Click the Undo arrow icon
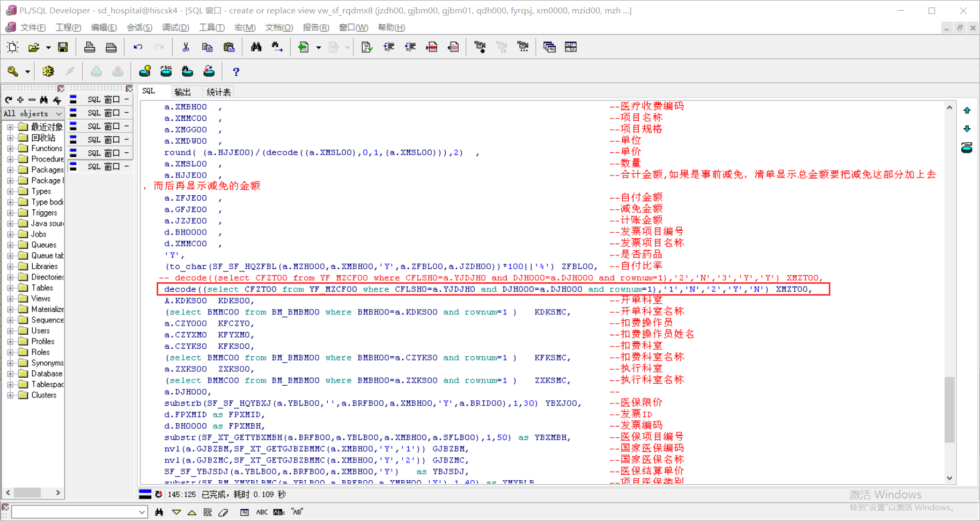This screenshot has width=980, height=521. coord(138,47)
